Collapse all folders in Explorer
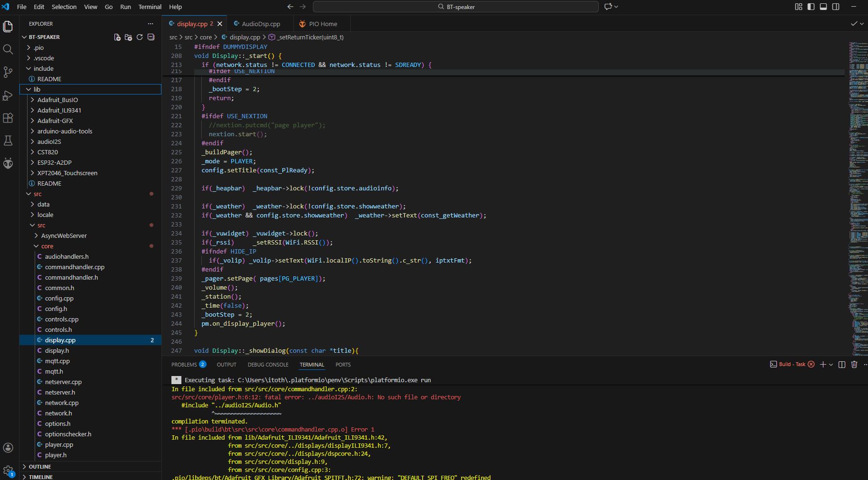 [151, 37]
